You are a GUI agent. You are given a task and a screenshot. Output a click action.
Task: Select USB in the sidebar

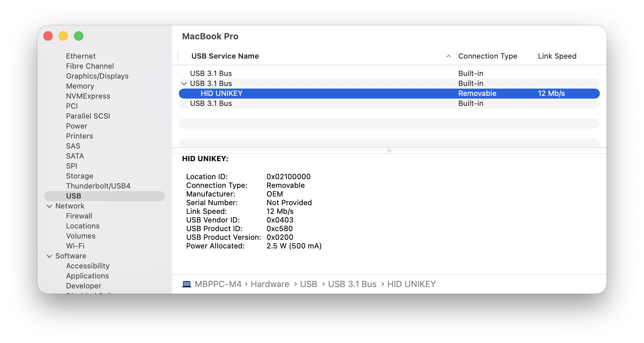(x=105, y=196)
